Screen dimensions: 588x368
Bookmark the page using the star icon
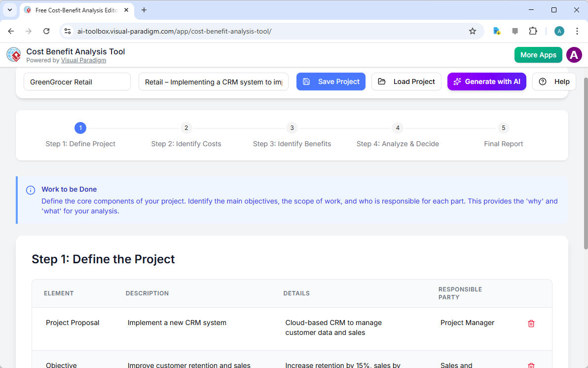pos(473,31)
